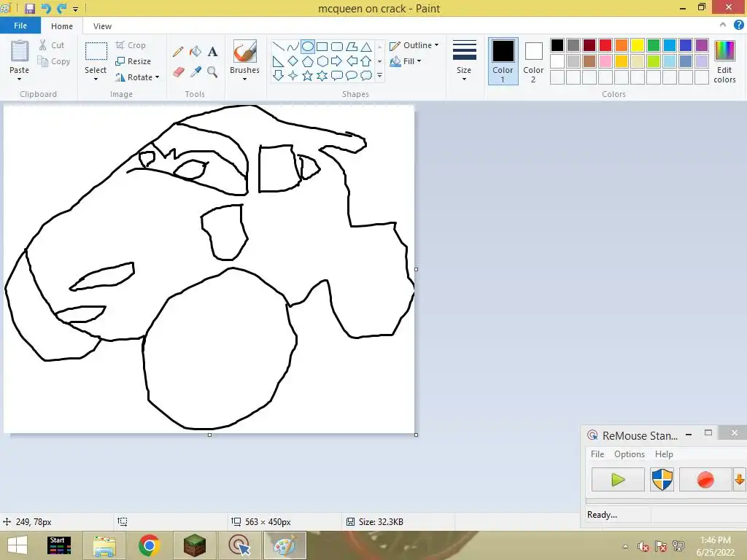Open ReMouse Options menu

tap(630, 454)
